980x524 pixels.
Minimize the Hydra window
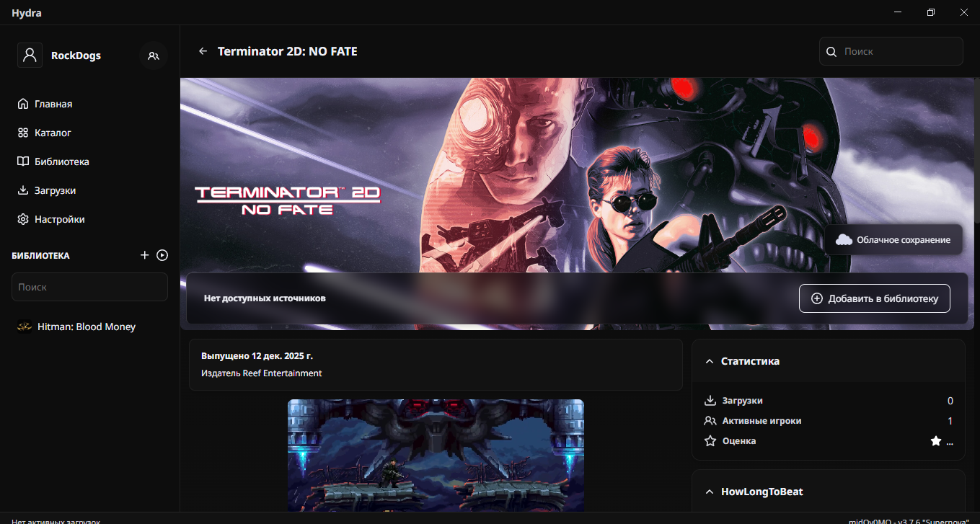click(x=898, y=12)
